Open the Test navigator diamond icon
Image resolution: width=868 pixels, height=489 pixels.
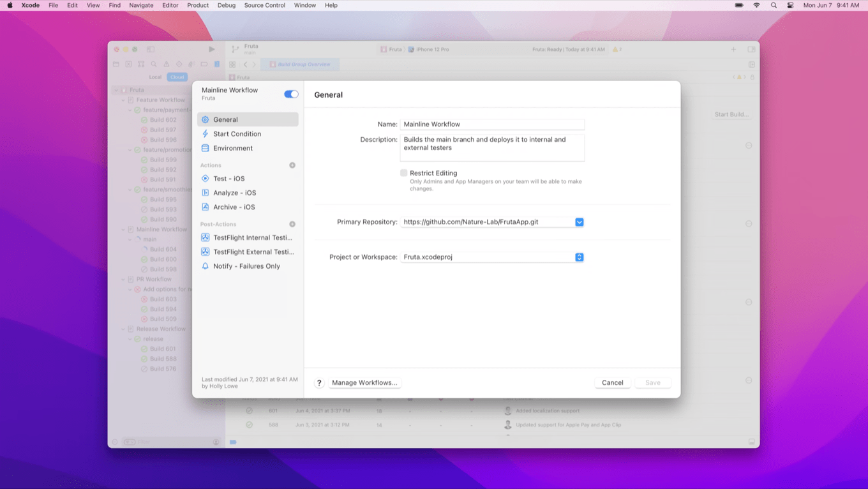179,64
